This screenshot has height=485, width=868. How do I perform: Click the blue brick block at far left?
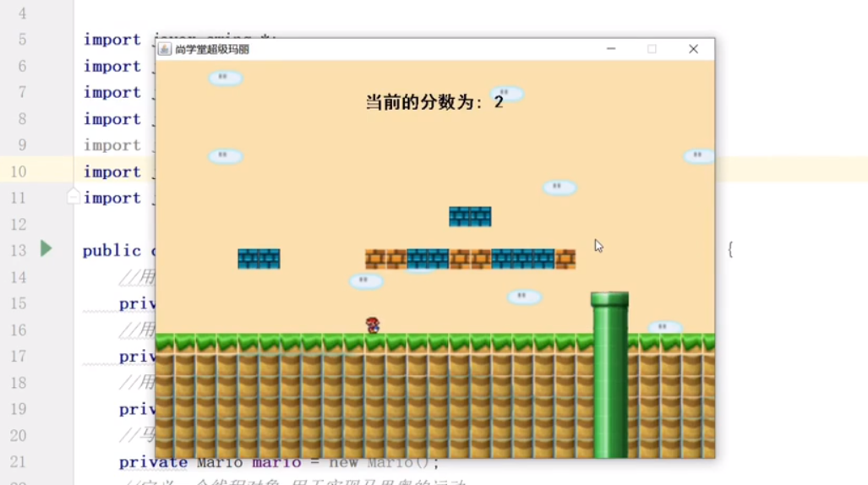click(259, 259)
